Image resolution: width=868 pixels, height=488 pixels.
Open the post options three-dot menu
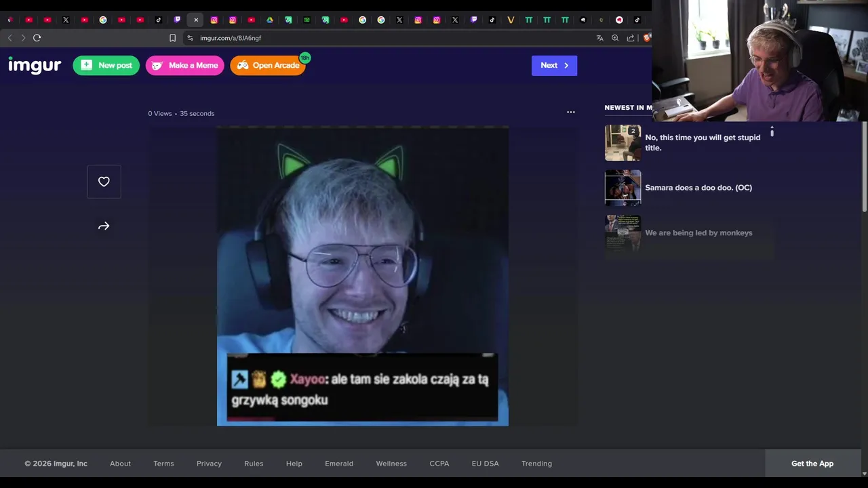571,112
